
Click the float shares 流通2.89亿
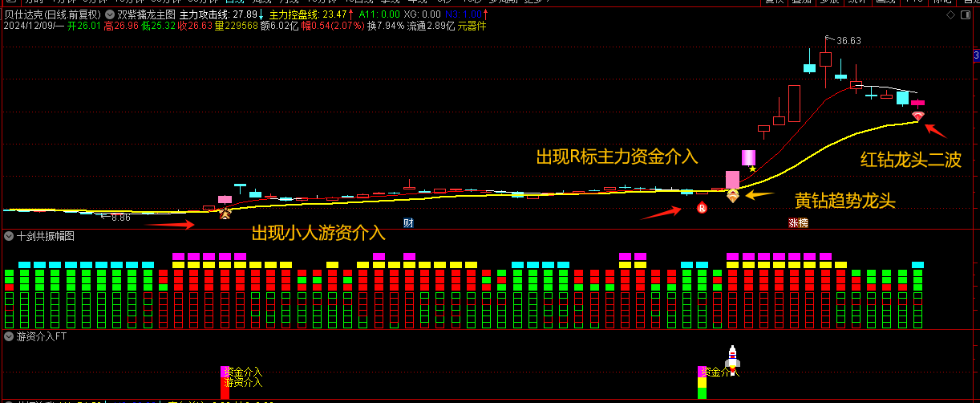click(431, 26)
